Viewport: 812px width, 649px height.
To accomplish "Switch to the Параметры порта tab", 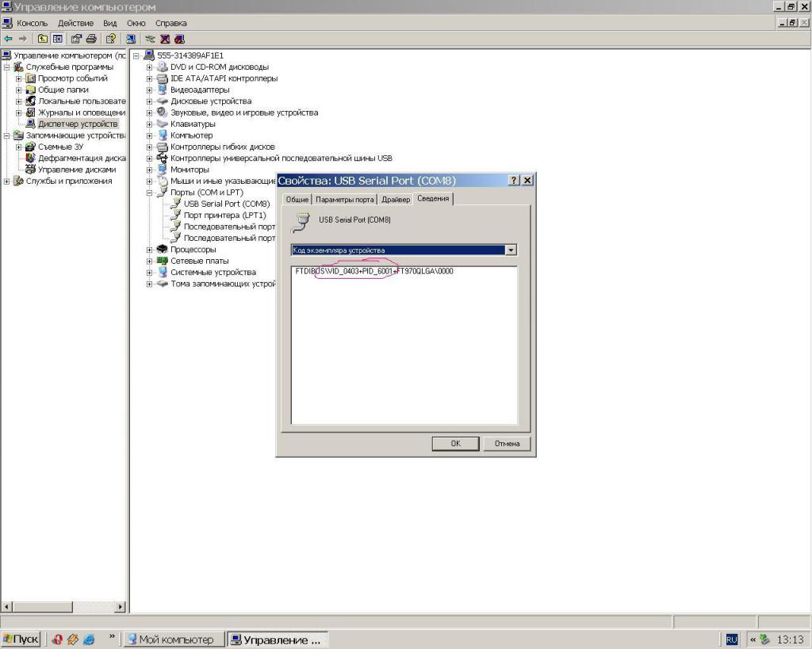I will 345,200.
